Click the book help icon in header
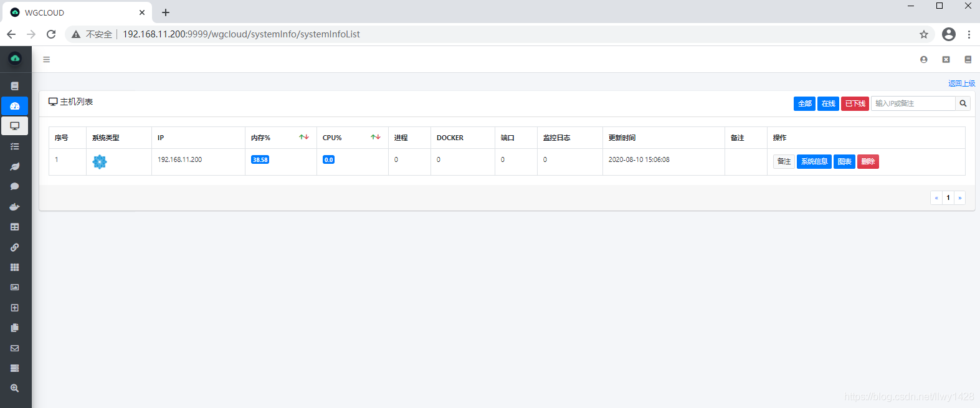Viewport: 980px width, 408px height. point(968,60)
